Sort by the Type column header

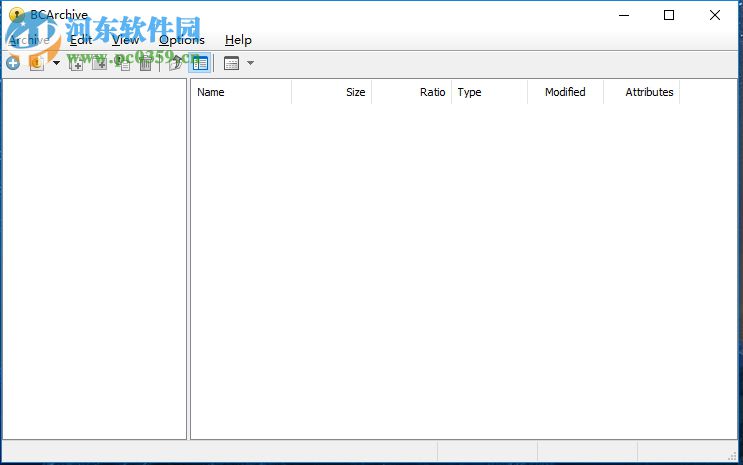[x=489, y=92]
